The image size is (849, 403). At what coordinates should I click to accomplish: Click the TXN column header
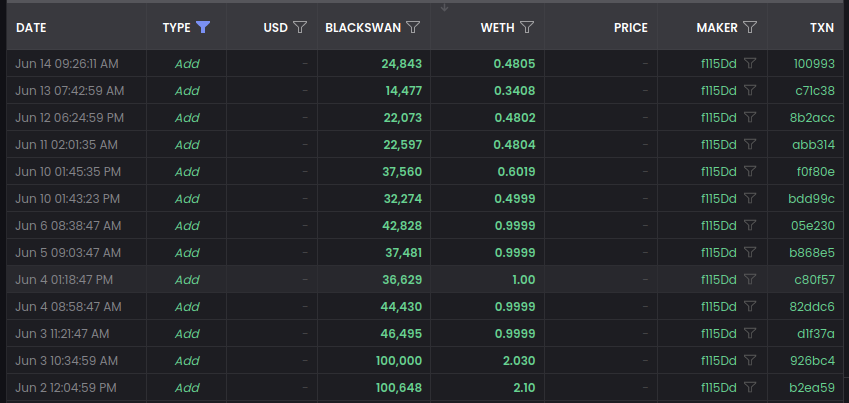tap(822, 28)
